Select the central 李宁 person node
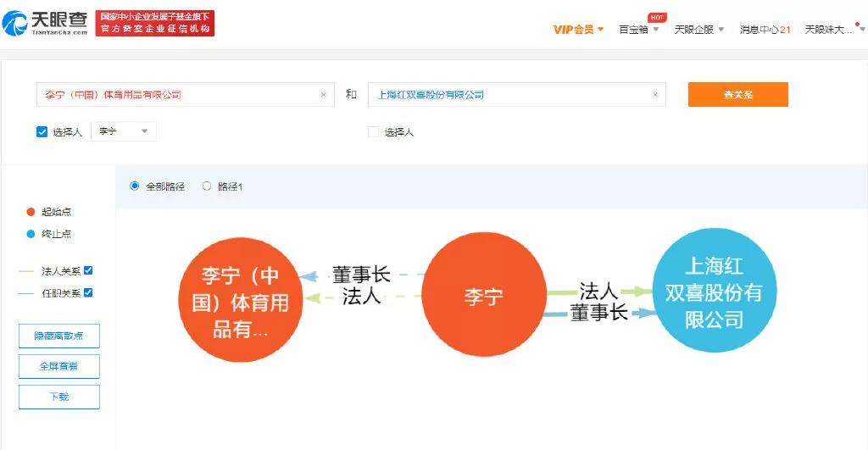This screenshot has width=868, height=450. (x=484, y=295)
